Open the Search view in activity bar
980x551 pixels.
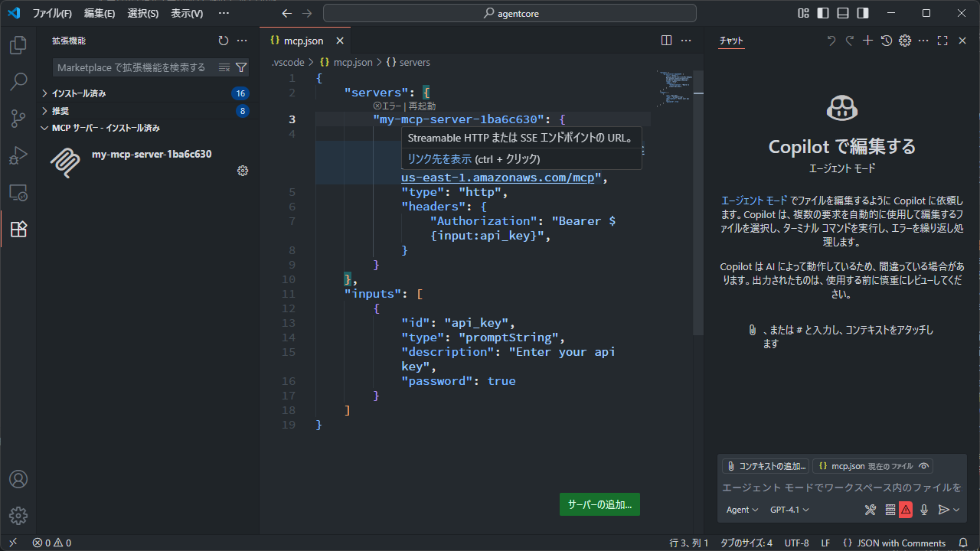[x=18, y=81]
